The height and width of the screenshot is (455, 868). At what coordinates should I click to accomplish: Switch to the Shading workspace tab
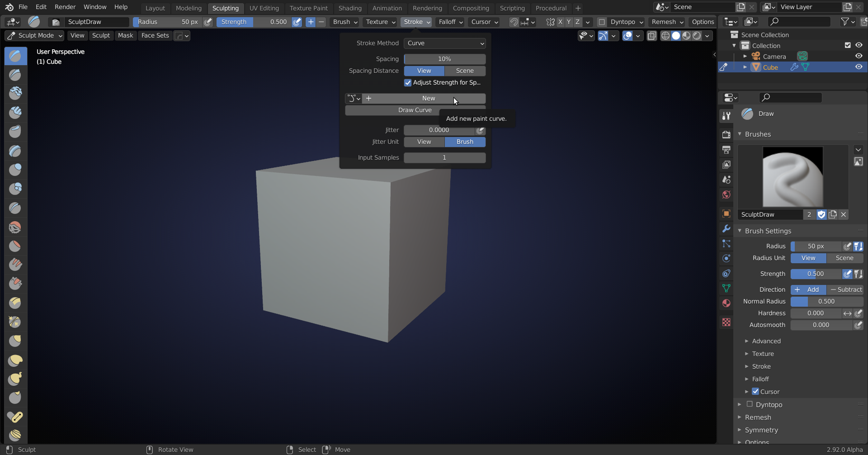point(350,8)
